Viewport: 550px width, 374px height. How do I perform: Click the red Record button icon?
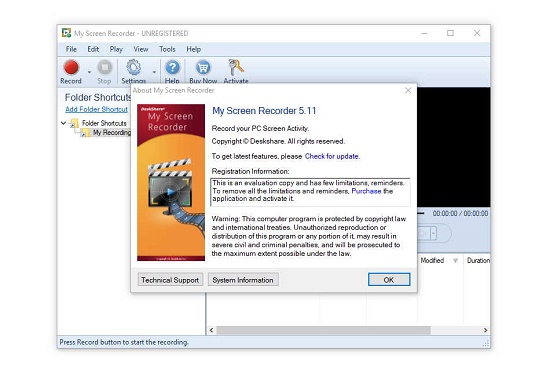[x=71, y=67]
